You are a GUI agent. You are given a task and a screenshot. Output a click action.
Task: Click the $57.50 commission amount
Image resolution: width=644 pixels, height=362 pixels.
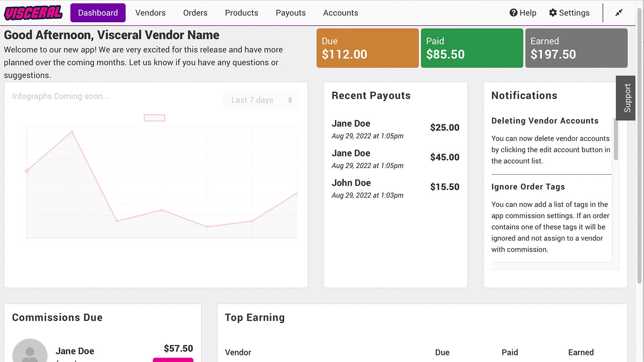(x=178, y=348)
